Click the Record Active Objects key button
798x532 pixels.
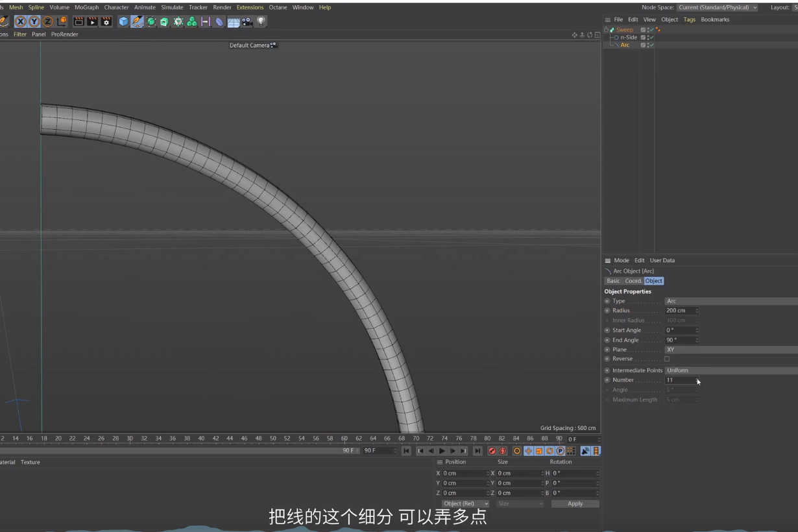click(x=492, y=451)
